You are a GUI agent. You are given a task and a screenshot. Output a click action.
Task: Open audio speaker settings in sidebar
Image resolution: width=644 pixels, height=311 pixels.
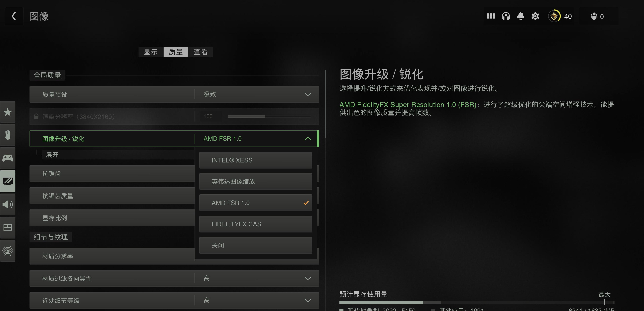click(x=8, y=204)
